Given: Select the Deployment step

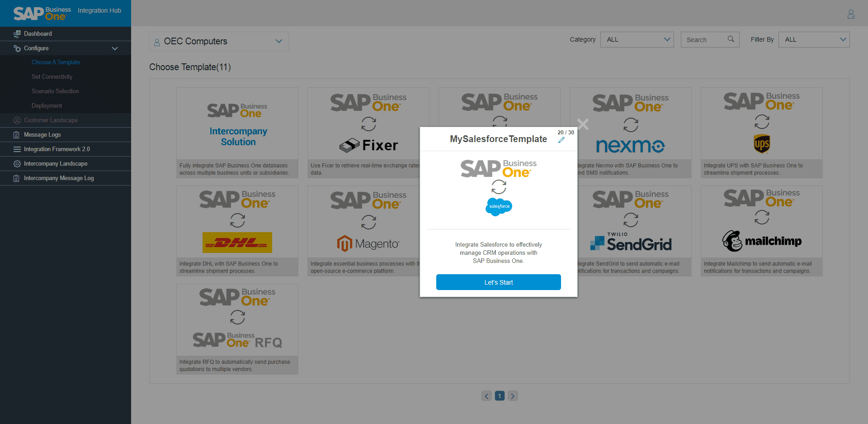Looking at the screenshot, I should point(47,105).
